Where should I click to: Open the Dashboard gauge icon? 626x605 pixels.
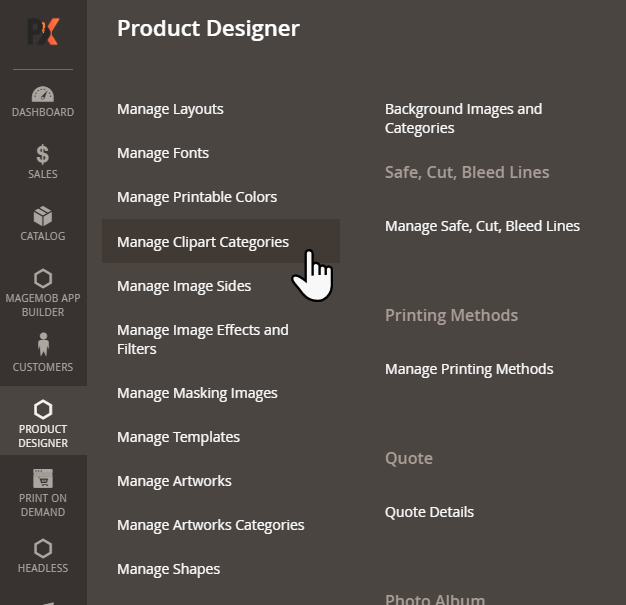(43, 94)
